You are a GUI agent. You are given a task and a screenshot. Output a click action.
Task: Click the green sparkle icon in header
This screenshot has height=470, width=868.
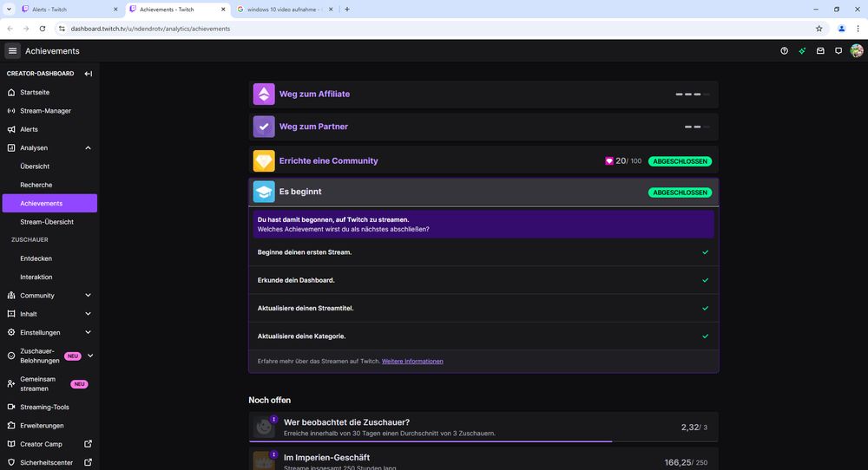tap(802, 51)
